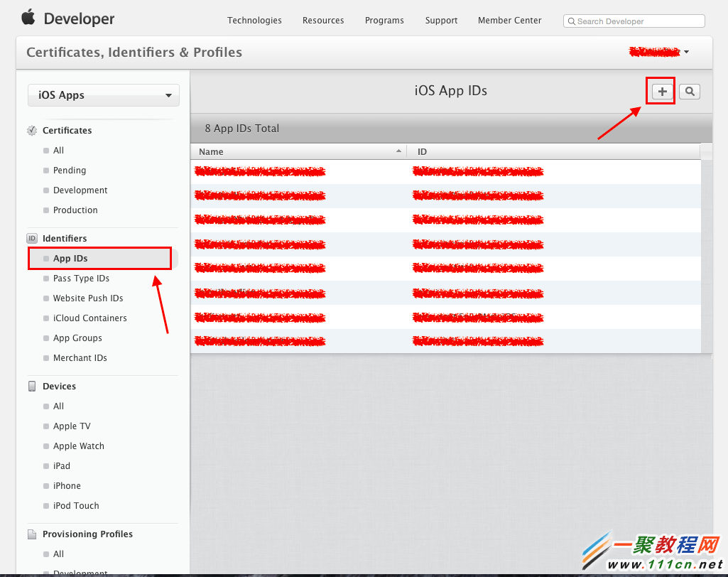Show All certificates
This screenshot has height=577, width=728.
(58, 150)
